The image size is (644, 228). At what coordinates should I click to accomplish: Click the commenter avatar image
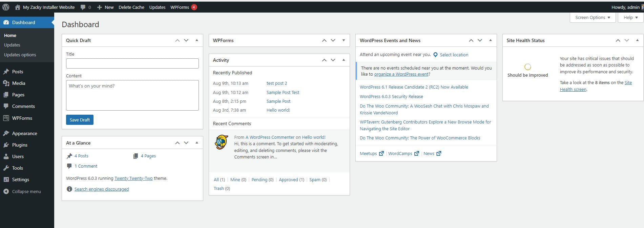pyautogui.click(x=222, y=142)
